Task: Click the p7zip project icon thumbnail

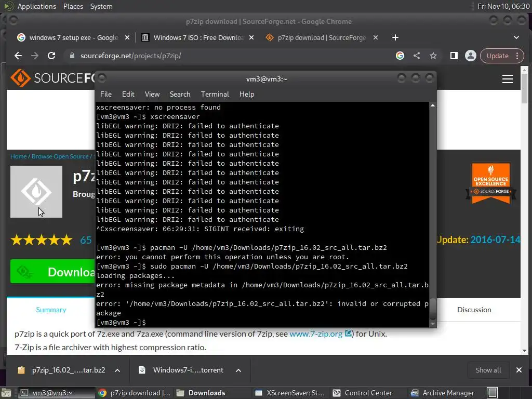Action: pyautogui.click(x=36, y=192)
